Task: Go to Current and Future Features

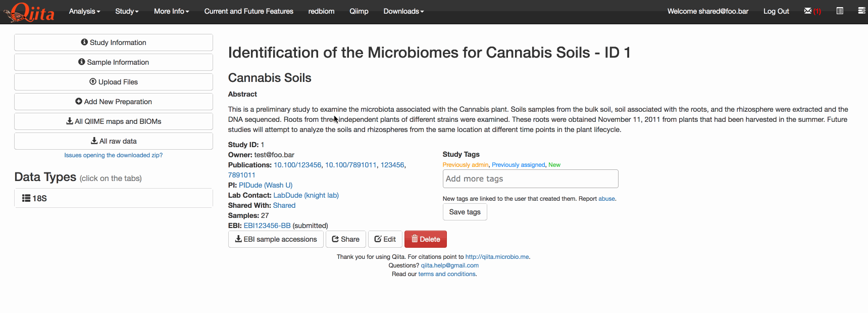Action: (248, 11)
